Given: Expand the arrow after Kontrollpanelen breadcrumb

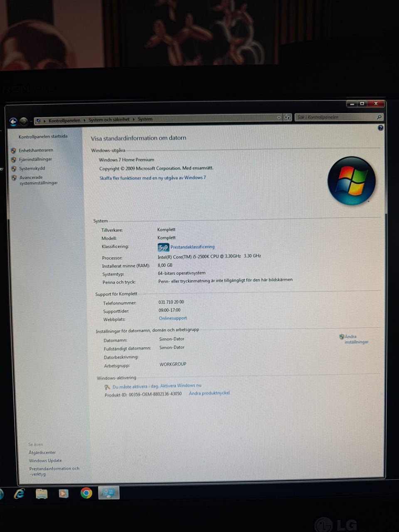Looking at the screenshot, I should point(84,120).
